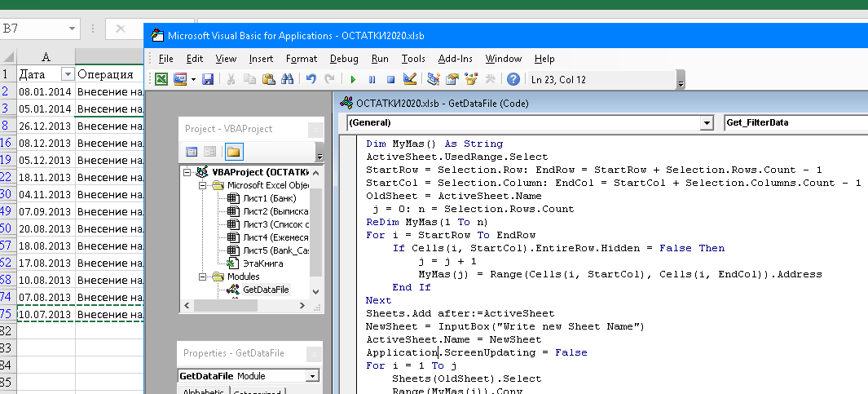Collapse the Modules folder node

pyautogui.click(x=203, y=277)
